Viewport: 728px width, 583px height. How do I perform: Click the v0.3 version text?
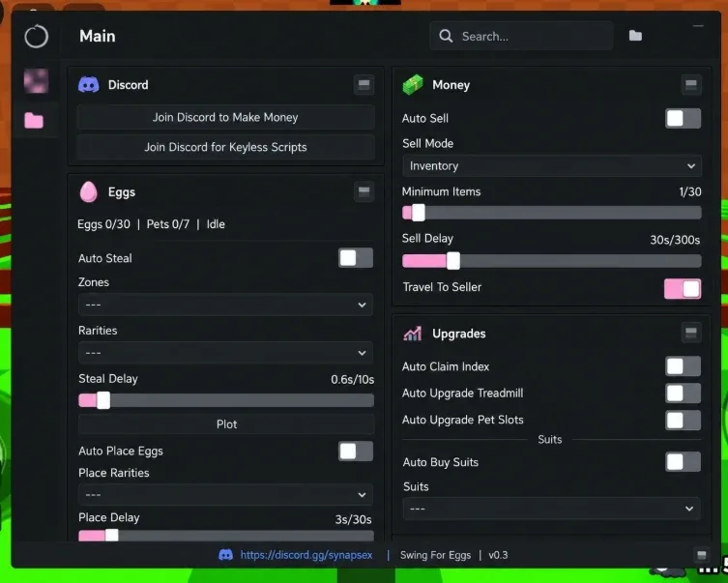pos(498,555)
